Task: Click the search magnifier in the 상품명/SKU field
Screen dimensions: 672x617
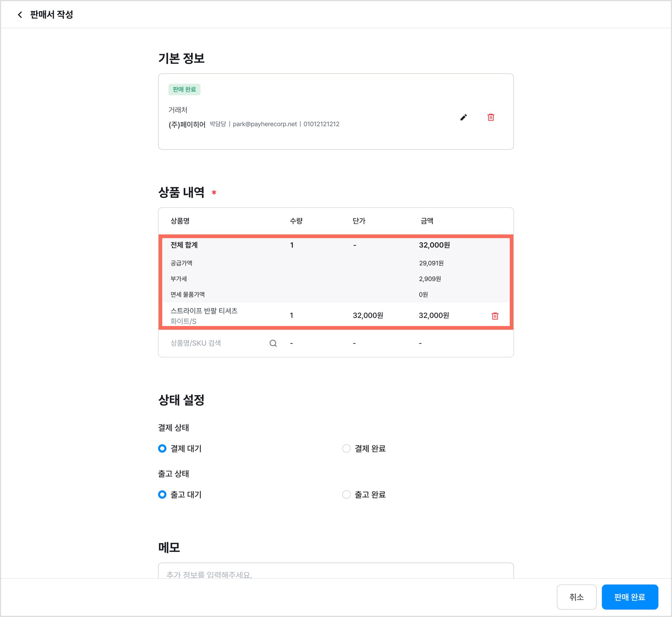Action: point(273,343)
